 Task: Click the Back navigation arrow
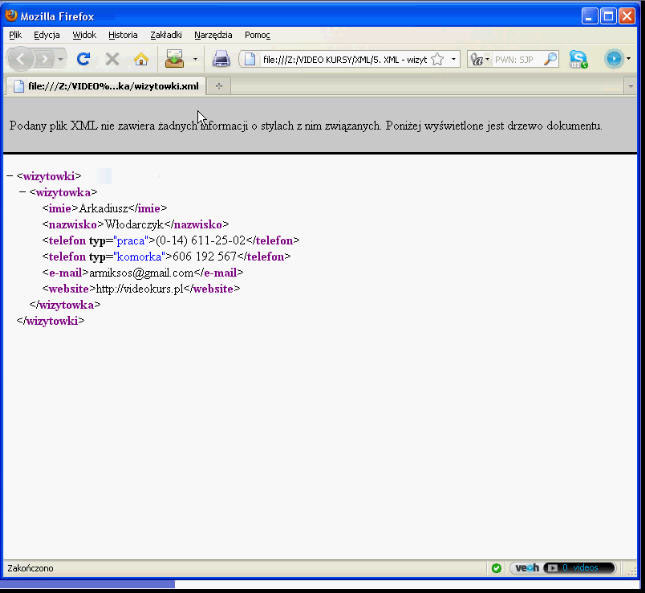[20, 59]
